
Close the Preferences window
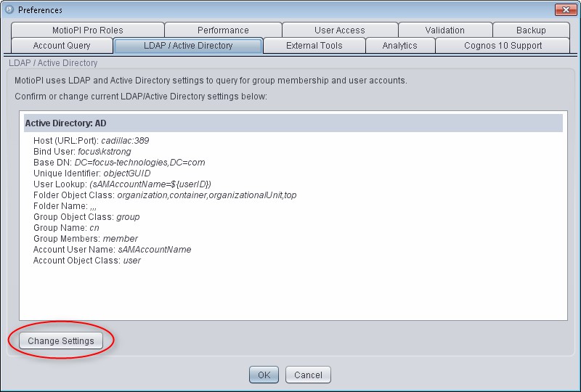pos(566,10)
